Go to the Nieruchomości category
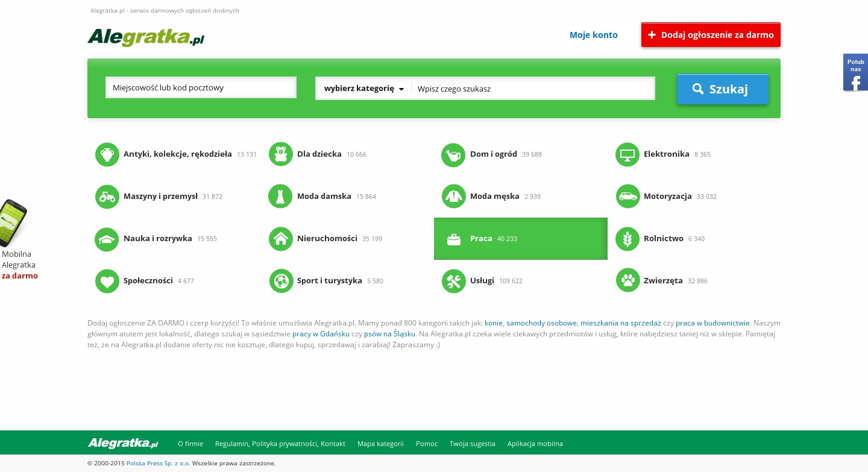The width and height of the screenshot is (868, 472). tap(327, 239)
